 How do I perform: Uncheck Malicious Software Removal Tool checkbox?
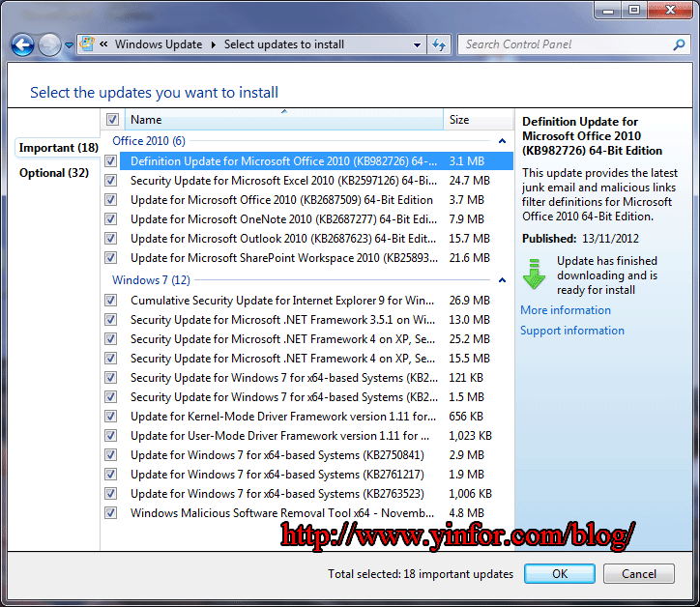(111, 513)
